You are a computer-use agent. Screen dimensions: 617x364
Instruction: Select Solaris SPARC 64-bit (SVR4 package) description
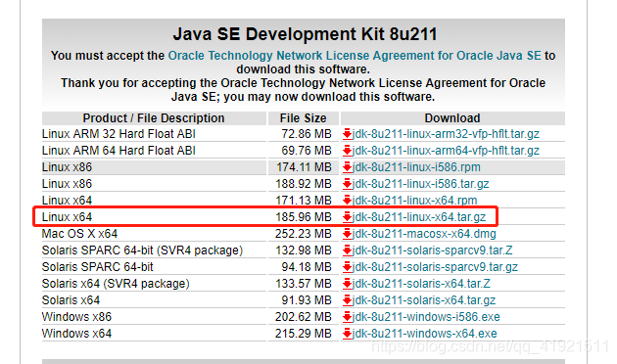click(142, 250)
